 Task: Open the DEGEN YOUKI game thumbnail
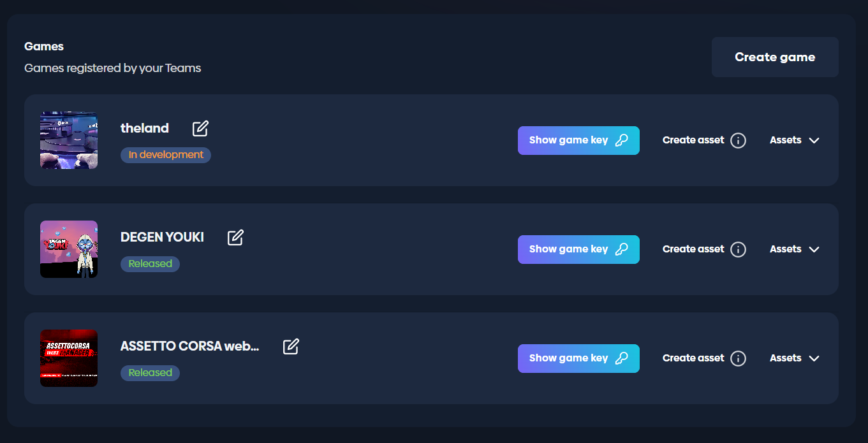(69, 249)
